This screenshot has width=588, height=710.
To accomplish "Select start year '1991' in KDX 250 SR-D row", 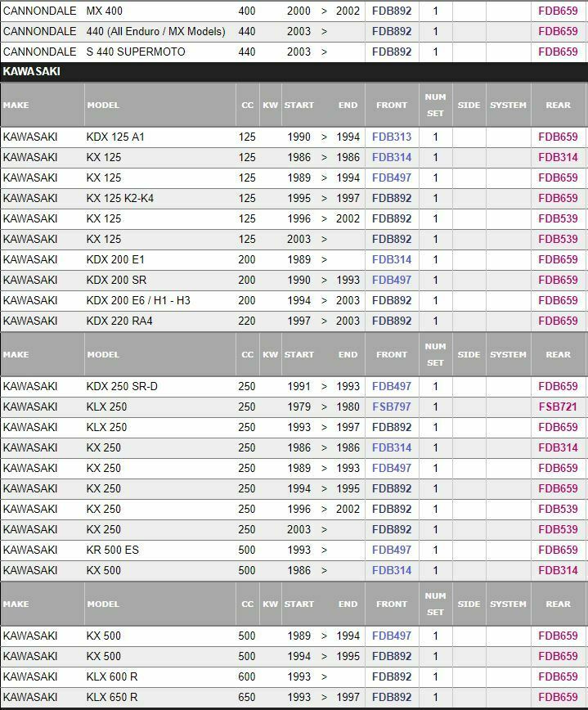I will click(x=298, y=386).
